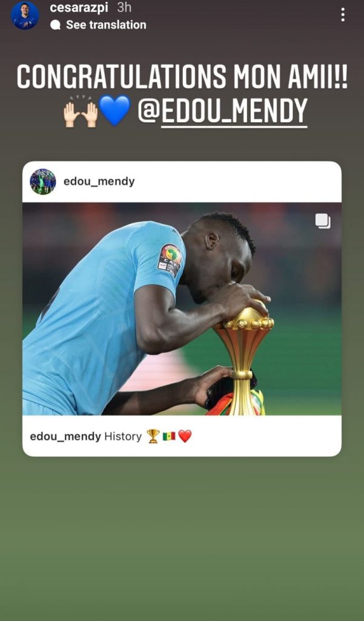Click the multiple-photos carousel icon
364x621 pixels.
[x=323, y=221]
